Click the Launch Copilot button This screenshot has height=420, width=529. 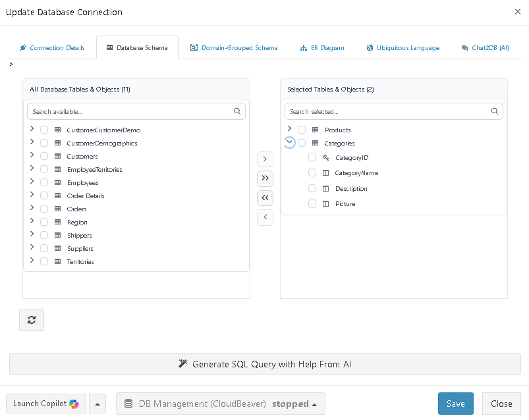[46, 404]
